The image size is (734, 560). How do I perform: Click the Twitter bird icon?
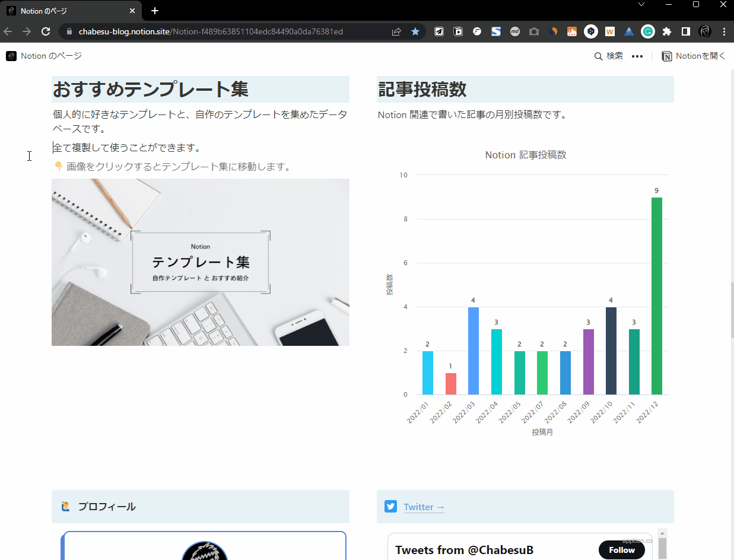coord(390,506)
